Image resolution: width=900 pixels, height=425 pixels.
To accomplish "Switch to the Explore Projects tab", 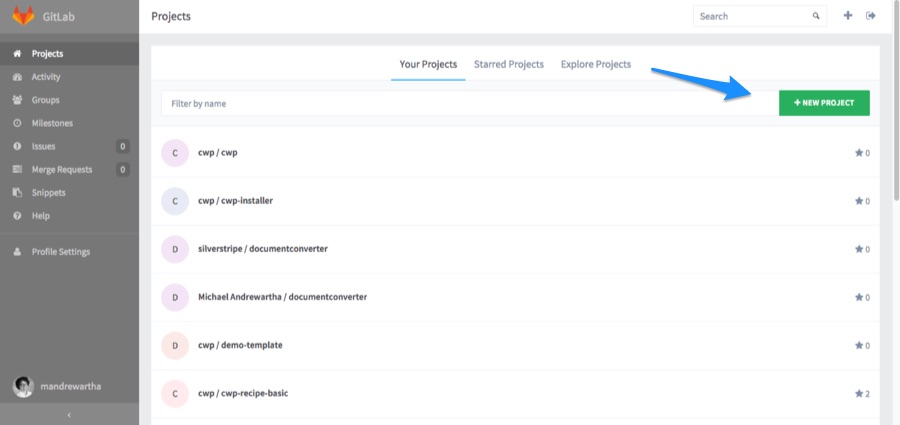I will pyautogui.click(x=596, y=64).
